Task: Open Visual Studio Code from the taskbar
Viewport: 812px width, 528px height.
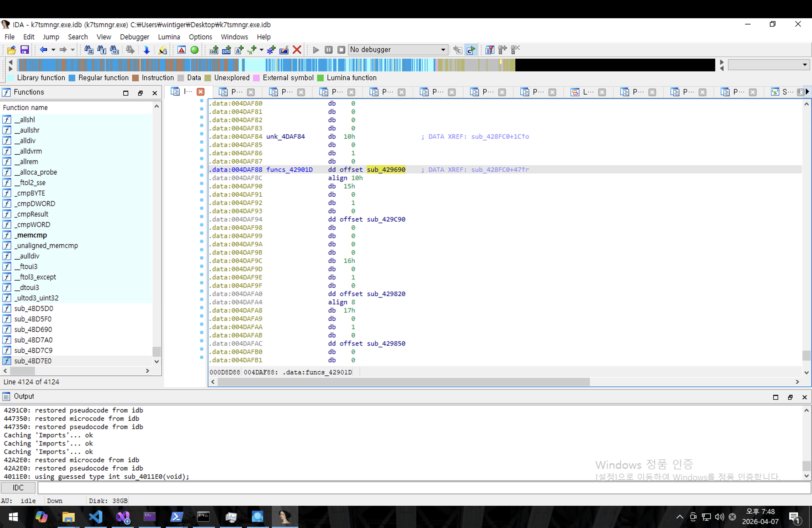Action: click(x=96, y=517)
